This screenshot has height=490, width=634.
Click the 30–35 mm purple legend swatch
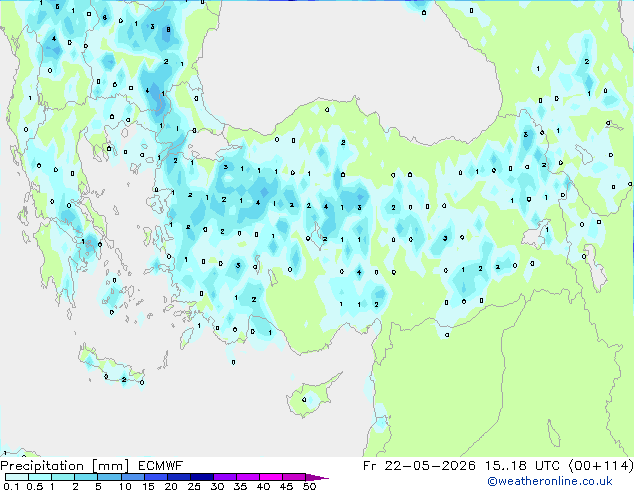(x=225, y=477)
